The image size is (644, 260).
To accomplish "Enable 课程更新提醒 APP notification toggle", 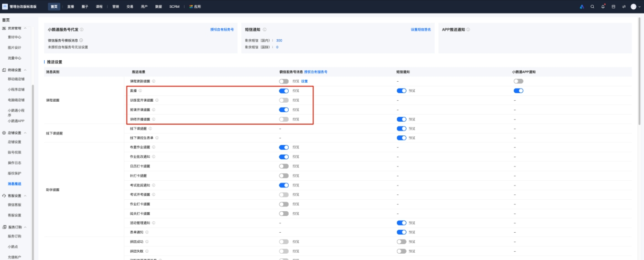I will 518,81.
